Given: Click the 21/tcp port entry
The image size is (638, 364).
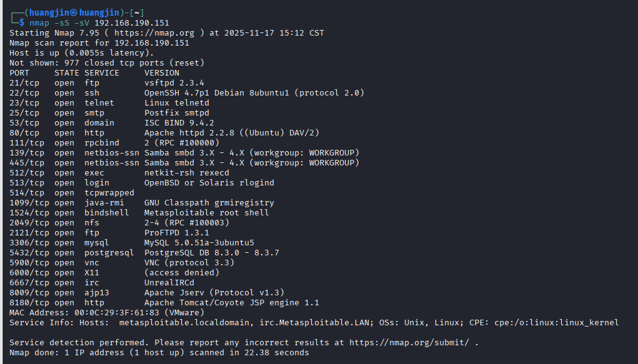Looking at the screenshot, I should click(24, 83).
